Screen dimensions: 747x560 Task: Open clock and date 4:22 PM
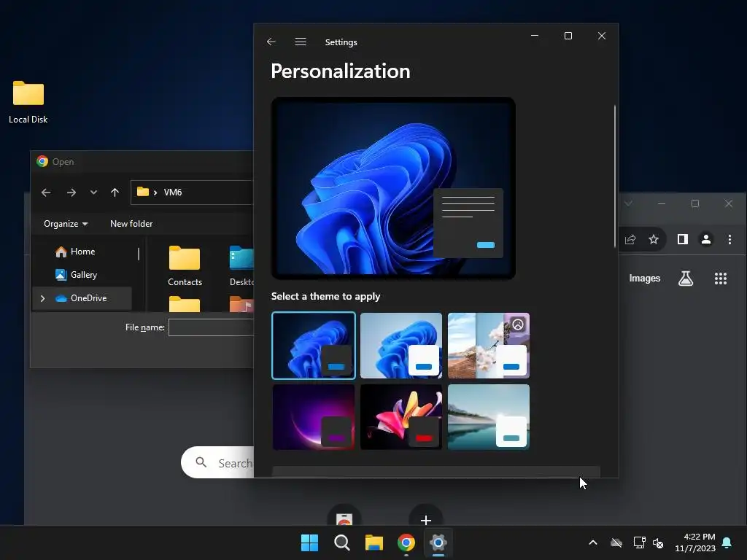[x=695, y=542]
